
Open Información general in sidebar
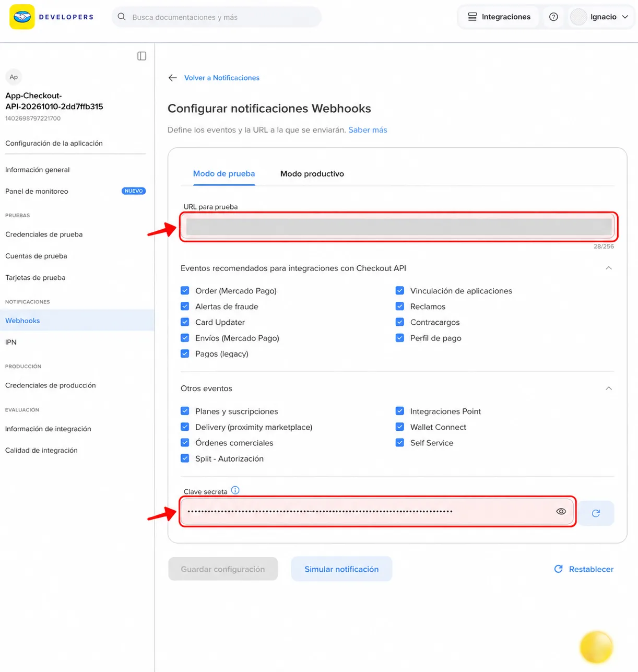pyautogui.click(x=38, y=170)
